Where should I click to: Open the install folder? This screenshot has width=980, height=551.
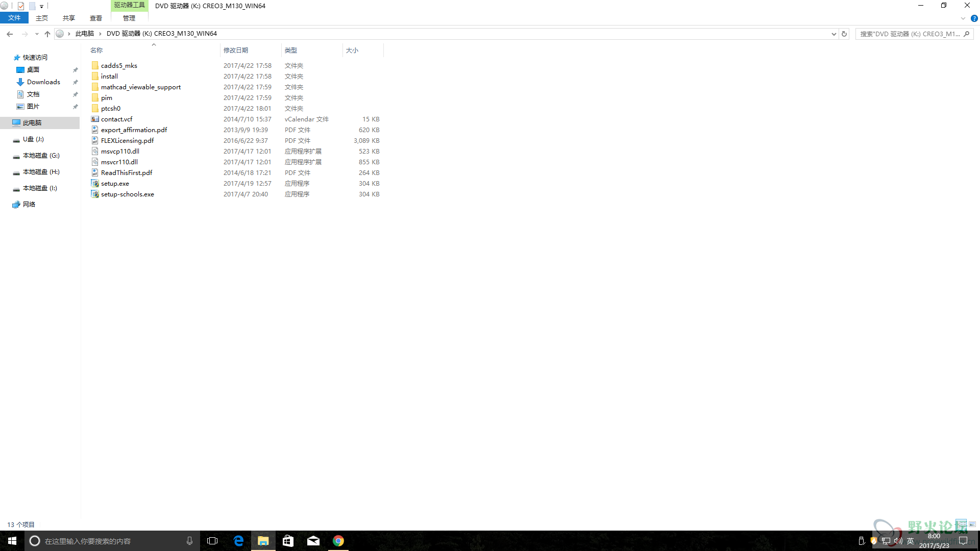(x=109, y=76)
